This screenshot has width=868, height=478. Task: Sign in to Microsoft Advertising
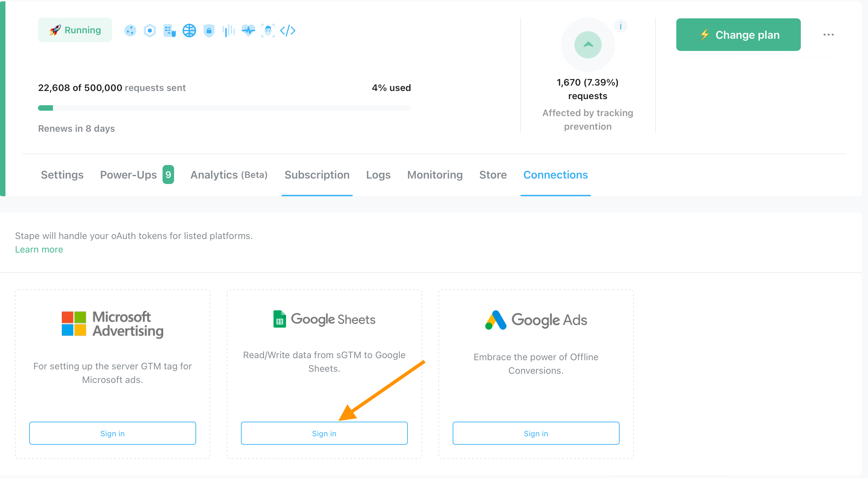(113, 433)
